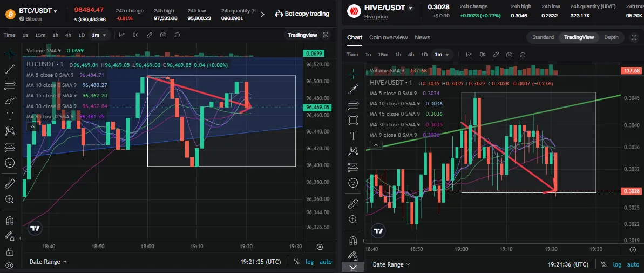Toggle auto scale on BTC chart
644x273 pixels.
coord(326,262)
